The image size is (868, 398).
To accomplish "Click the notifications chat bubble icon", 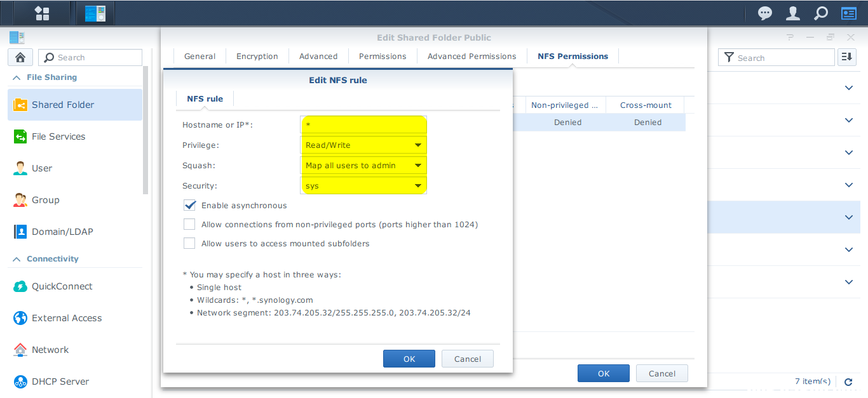I will [x=765, y=13].
